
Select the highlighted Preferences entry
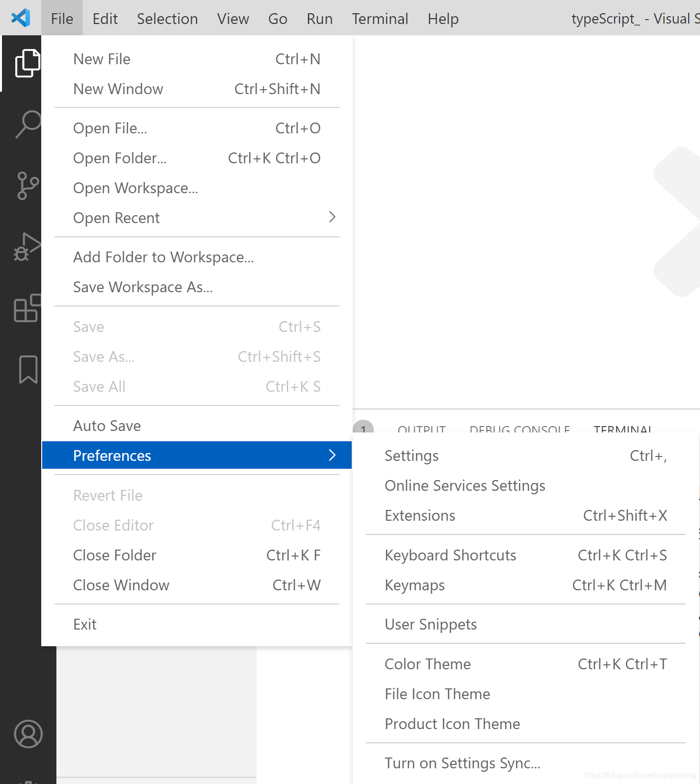coord(197,455)
